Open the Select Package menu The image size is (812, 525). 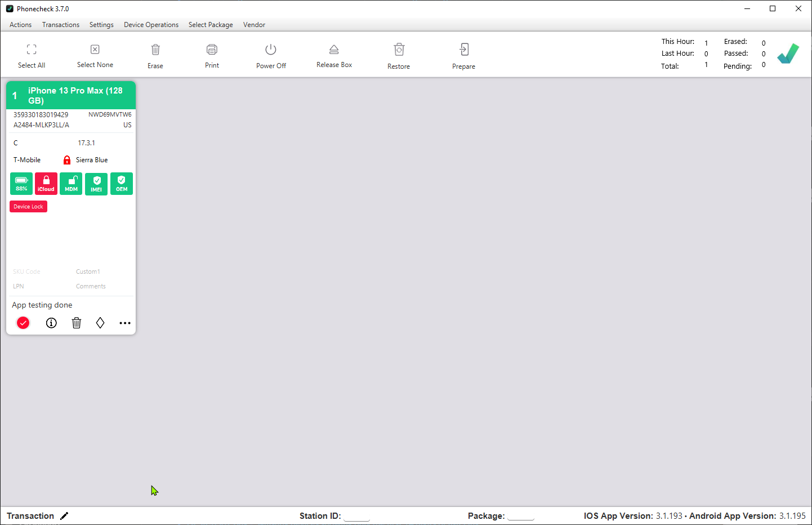211,25
